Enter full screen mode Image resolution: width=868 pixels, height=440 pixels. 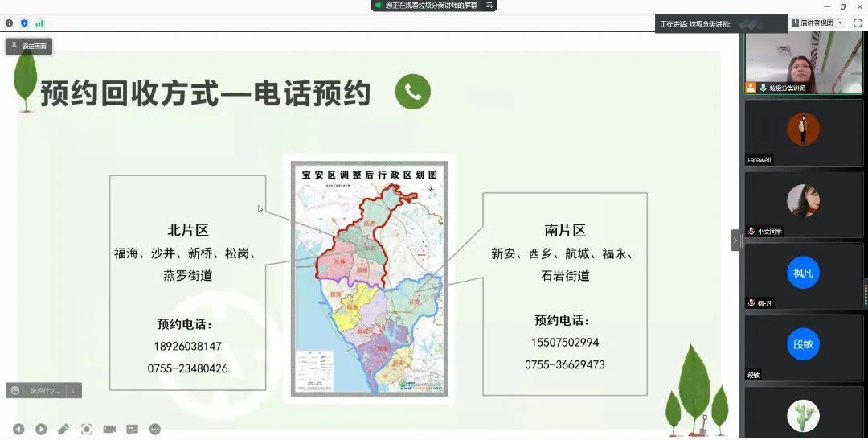coord(857,23)
